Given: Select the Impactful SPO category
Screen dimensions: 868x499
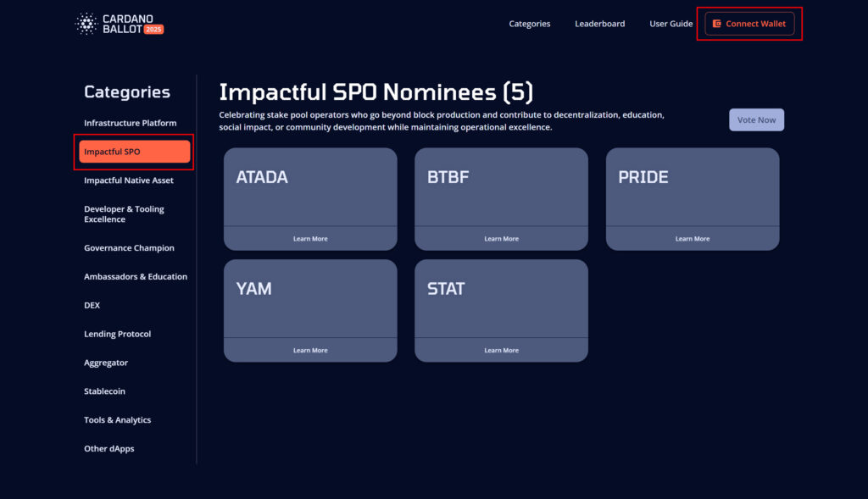Looking at the screenshot, I should (x=135, y=152).
